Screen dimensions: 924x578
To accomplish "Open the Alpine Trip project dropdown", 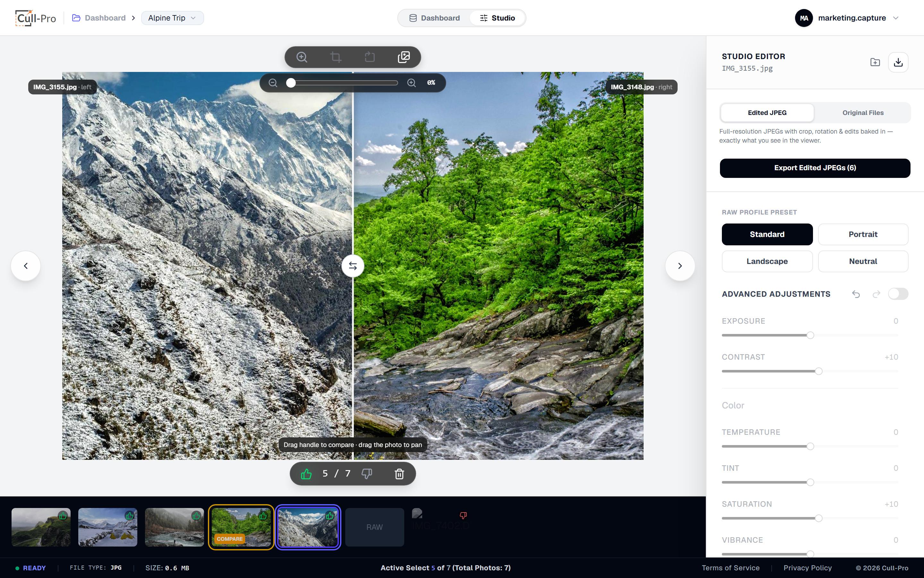I will (172, 18).
